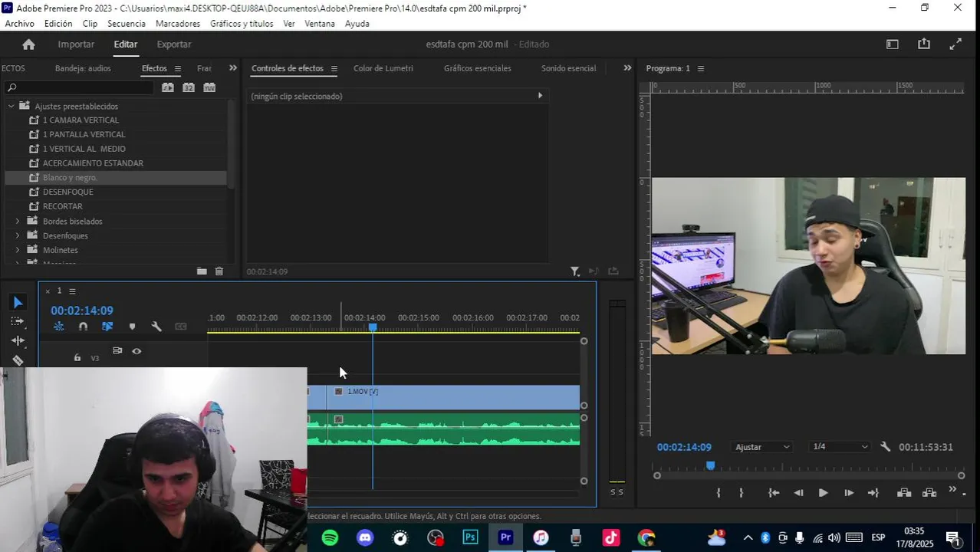Open Program monitor button overflow chevron
Screen dimensions: 980x552
953,490
